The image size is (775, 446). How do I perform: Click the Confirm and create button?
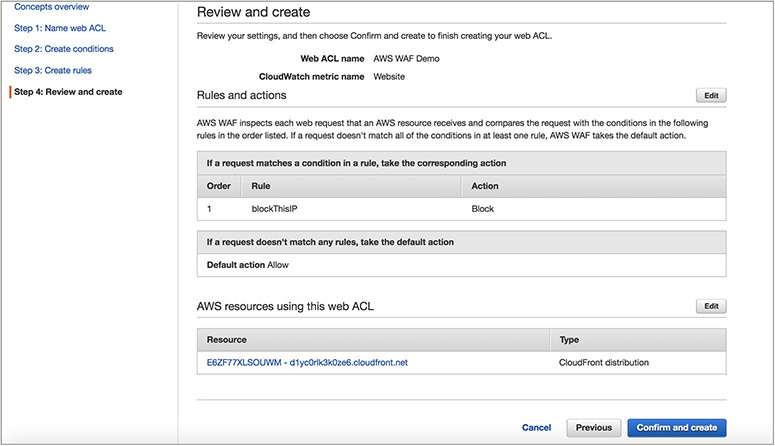[676, 428]
